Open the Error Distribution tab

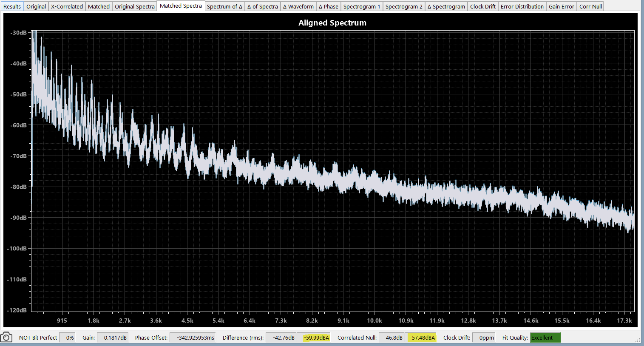[x=522, y=6]
